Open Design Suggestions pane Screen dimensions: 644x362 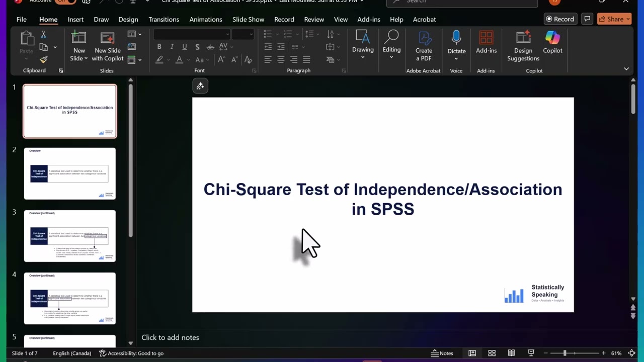pyautogui.click(x=523, y=46)
